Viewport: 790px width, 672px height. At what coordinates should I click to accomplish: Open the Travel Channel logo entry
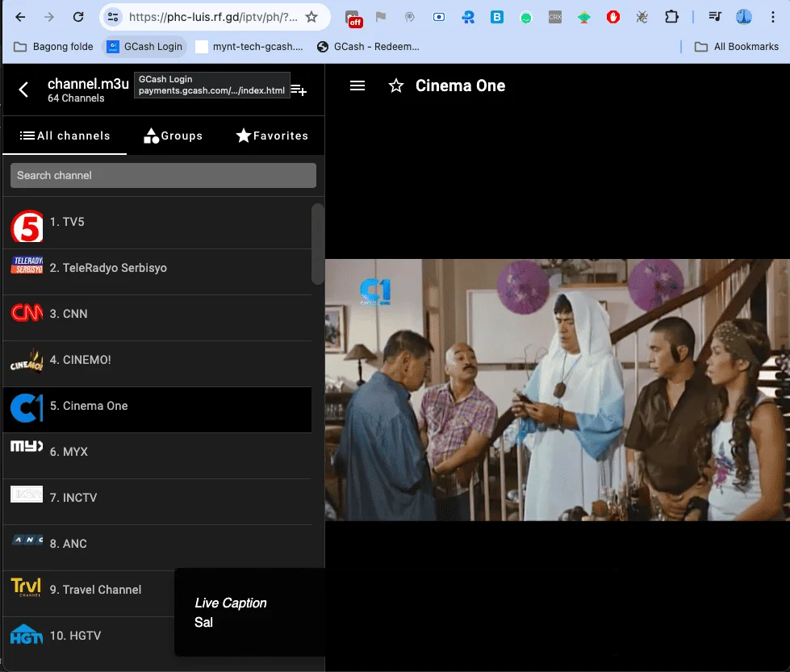pos(27,586)
